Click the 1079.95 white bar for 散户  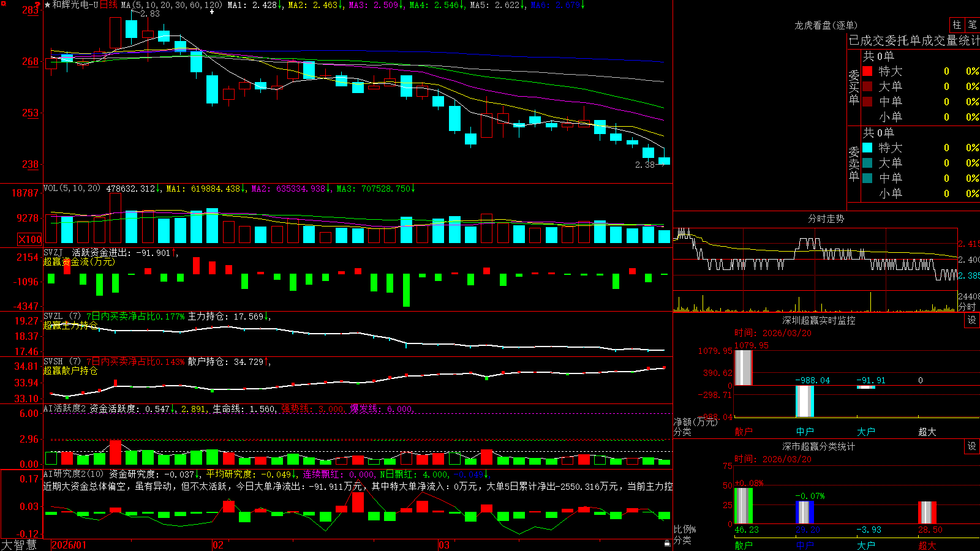point(744,367)
